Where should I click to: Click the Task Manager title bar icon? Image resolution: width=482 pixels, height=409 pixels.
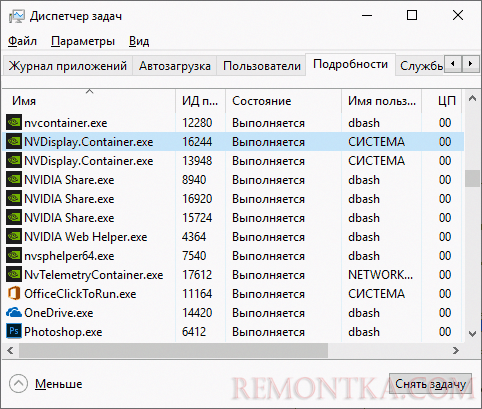[x=17, y=16]
